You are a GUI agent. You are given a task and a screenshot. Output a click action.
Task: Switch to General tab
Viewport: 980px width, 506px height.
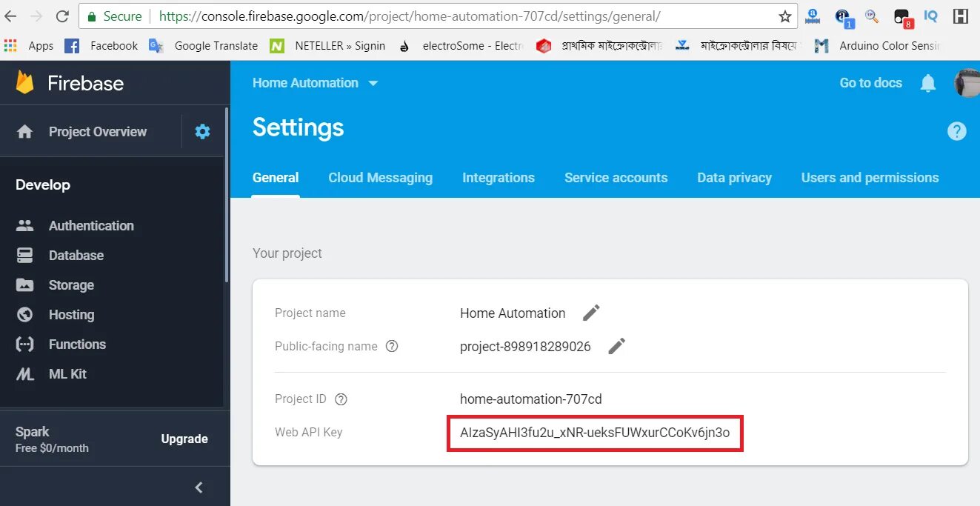(x=276, y=178)
